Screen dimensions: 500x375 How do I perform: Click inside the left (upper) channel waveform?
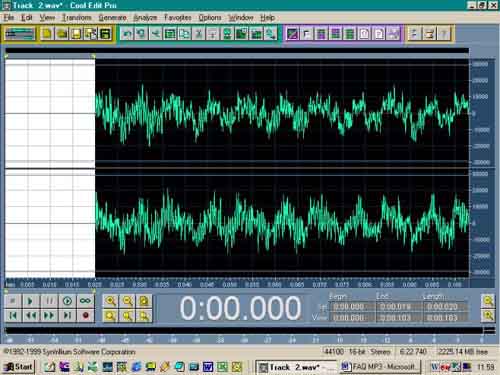point(282,113)
